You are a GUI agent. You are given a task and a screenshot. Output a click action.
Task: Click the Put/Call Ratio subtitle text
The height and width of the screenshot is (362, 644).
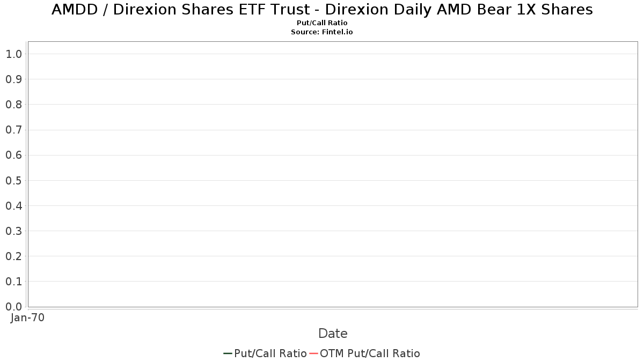322,23
